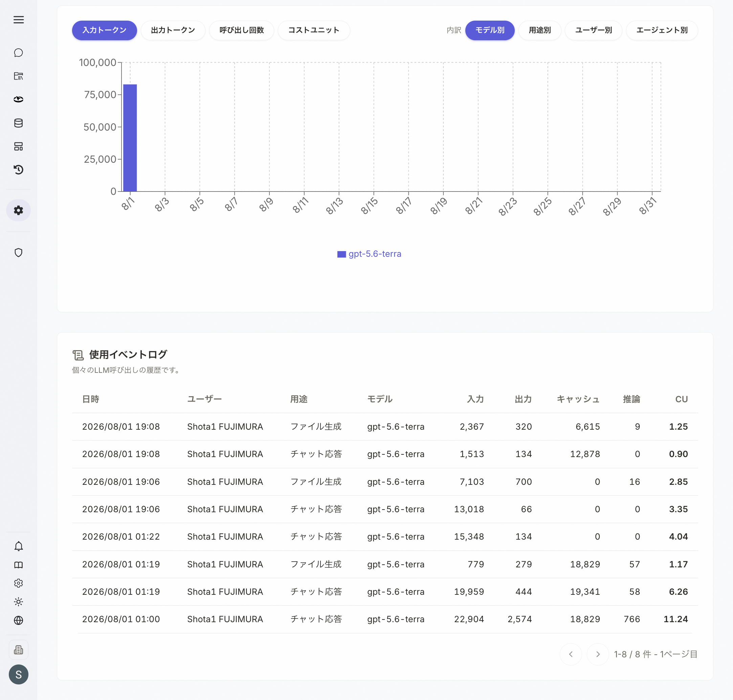733x700 pixels.
Task: Click the folder library sidebar icon
Action: pyautogui.click(x=18, y=76)
